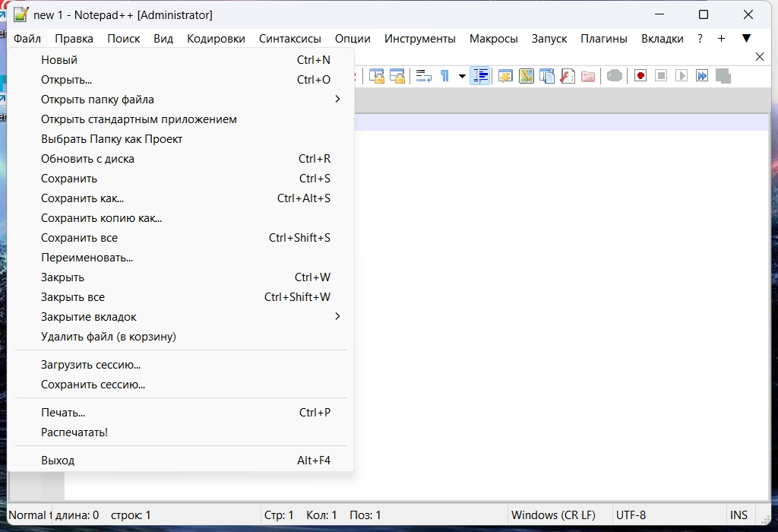Viewport: 778px width, 532px height.
Task: Start macro recording red dot
Action: (640, 76)
